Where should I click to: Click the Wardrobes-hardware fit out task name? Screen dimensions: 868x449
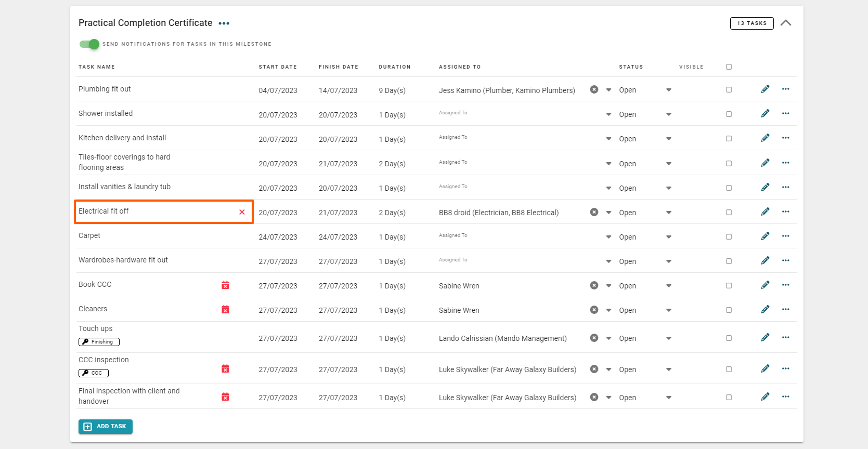tap(123, 260)
